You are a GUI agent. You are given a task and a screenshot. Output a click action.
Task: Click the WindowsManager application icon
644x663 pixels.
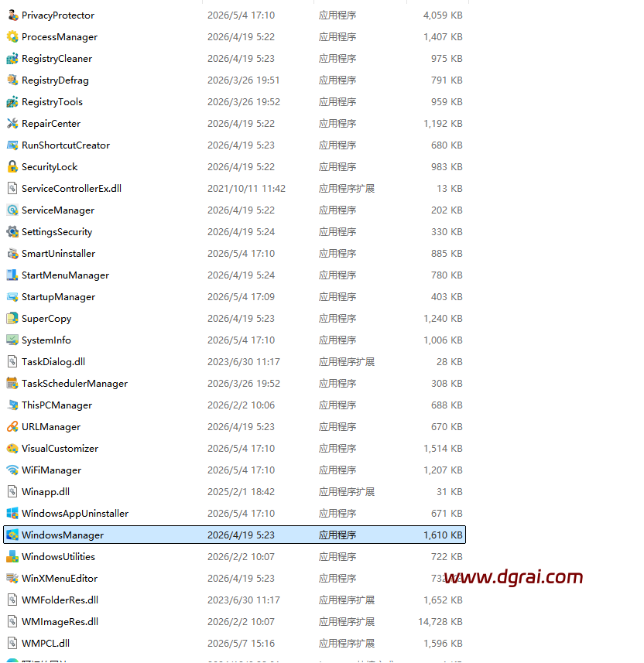[x=12, y=535]
